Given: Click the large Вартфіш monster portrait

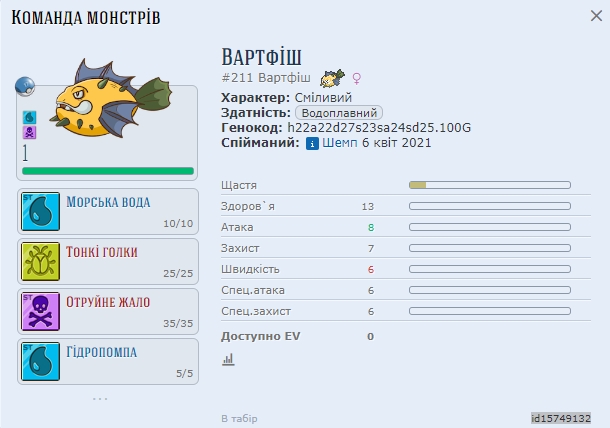Looking at the screenshot, I should coord(111,98).
